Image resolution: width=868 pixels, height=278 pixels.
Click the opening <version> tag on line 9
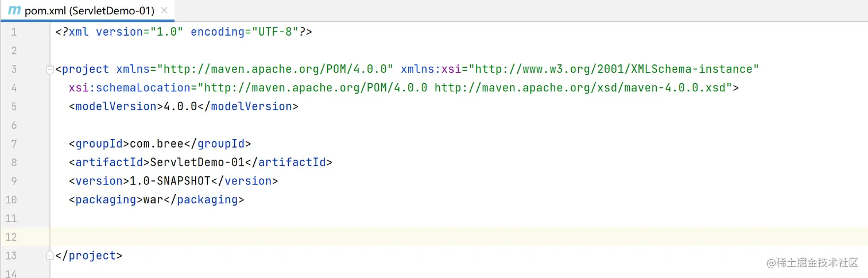[x=99, y=181]
